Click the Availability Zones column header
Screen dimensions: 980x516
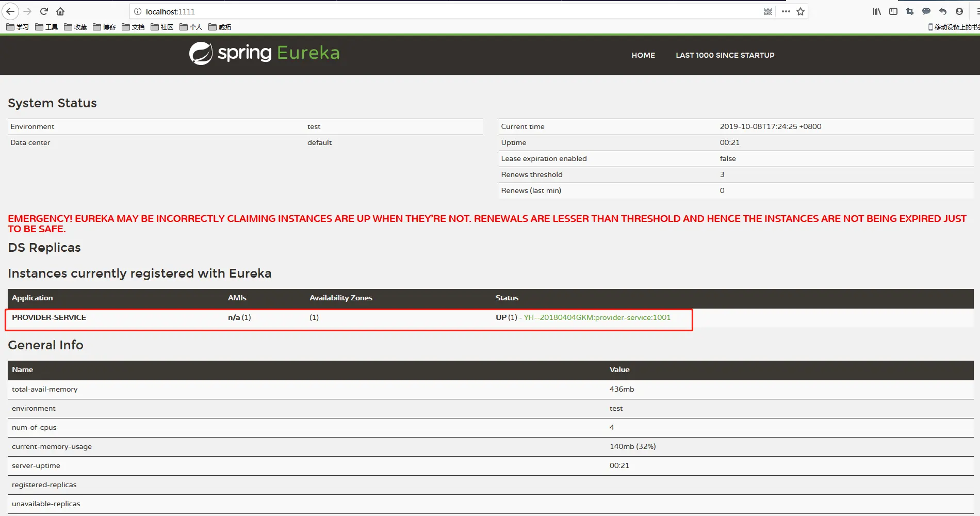341,298
